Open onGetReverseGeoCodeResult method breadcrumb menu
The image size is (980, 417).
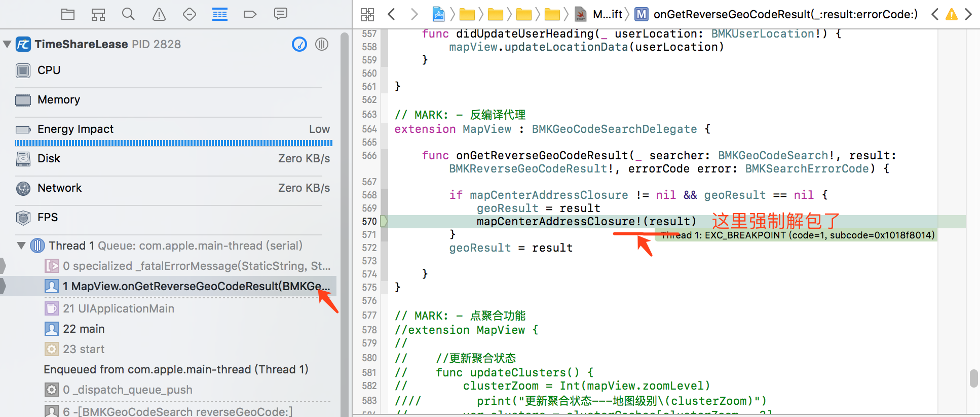pyautogui.click(x=776, y=14)
